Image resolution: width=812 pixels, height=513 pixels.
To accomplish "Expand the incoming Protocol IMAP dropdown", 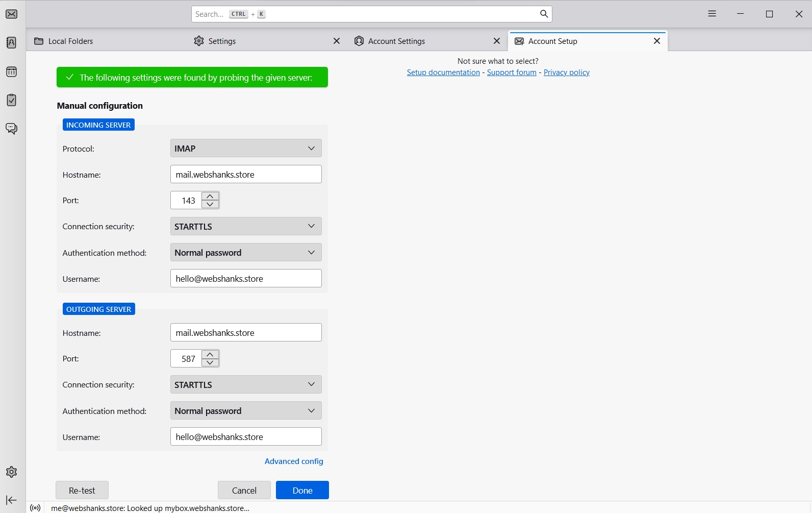I will coord(245,149).
